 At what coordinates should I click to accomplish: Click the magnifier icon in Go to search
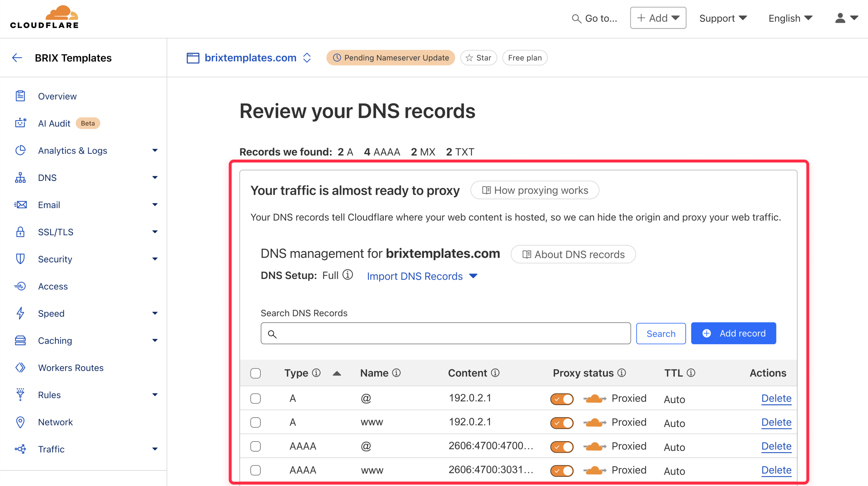pos(576,18)
